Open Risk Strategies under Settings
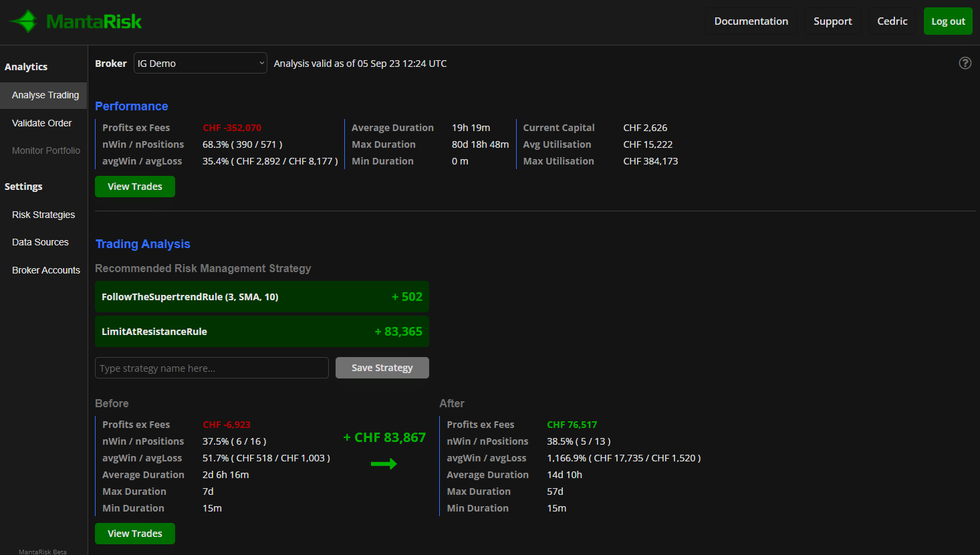This screenshot has height=555, width=980. pyautogui.click(x=43, y=215)
